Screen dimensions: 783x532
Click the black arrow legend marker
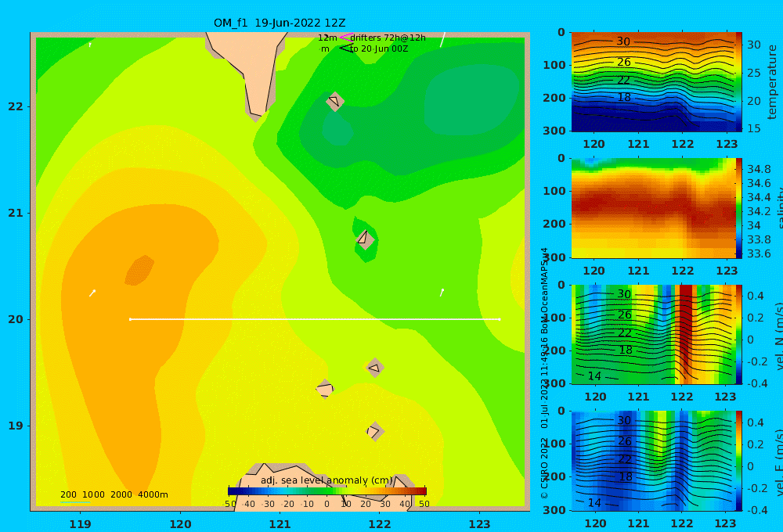pyautogui.click(x=346, y=49)
